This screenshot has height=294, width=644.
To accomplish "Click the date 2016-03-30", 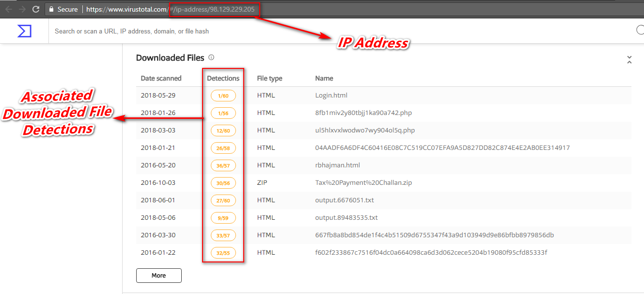I will (158, 235).
